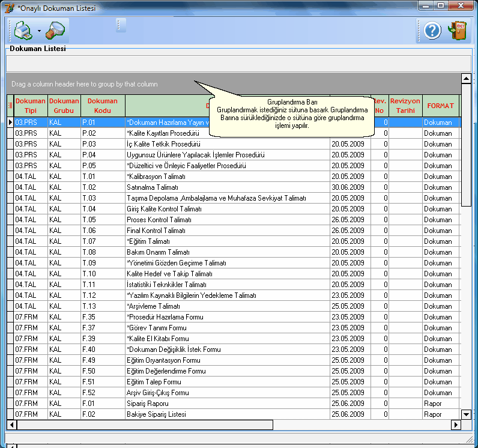
Task: Select 'Taşıma Depolama ,Ambalajlama' talimat row
Action: pyautogui.click(x=234, y=198)
